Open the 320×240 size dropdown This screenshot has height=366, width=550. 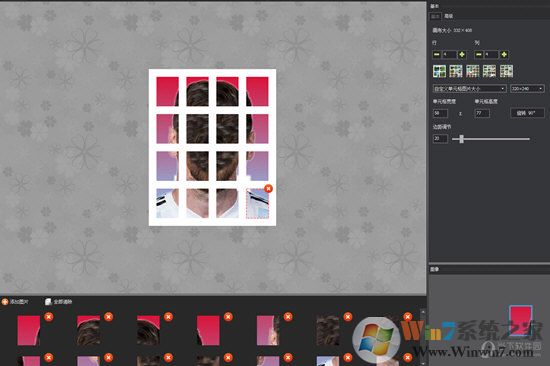coord(527,88)
